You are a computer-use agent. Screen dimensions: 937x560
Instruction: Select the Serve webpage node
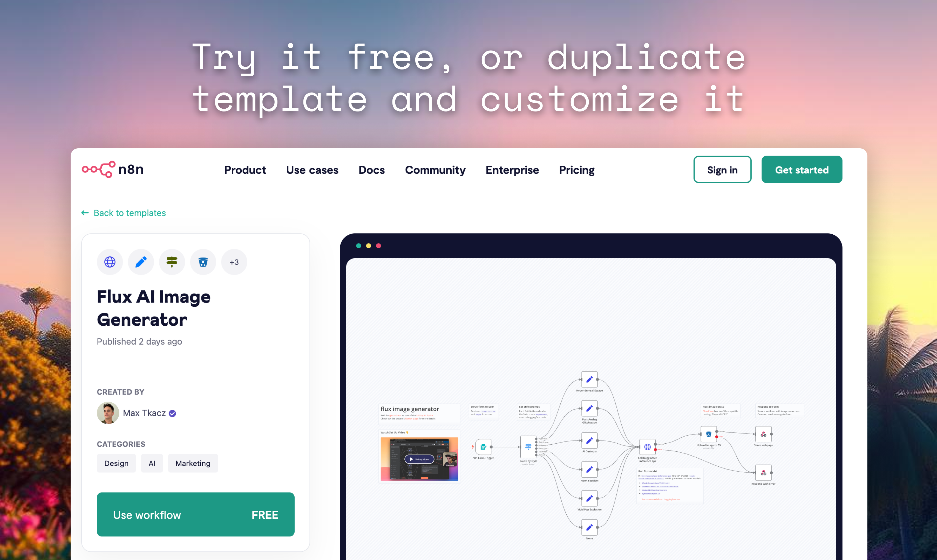pyautogui.click(x=763, y=434)
